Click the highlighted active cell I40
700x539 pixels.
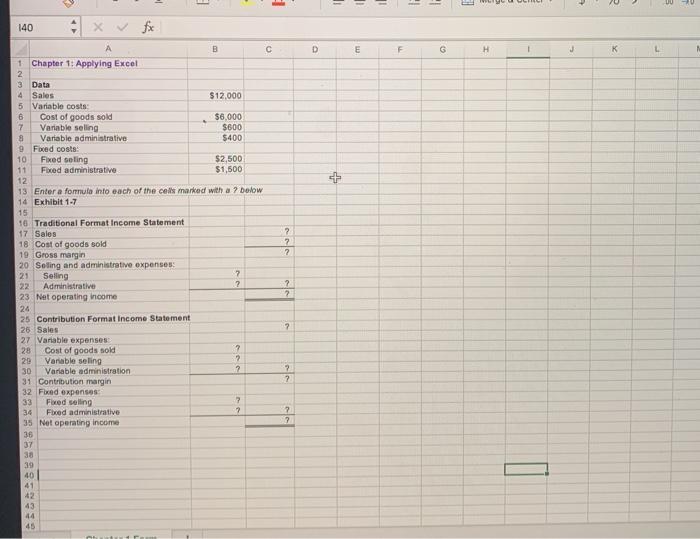click(526, 469)
